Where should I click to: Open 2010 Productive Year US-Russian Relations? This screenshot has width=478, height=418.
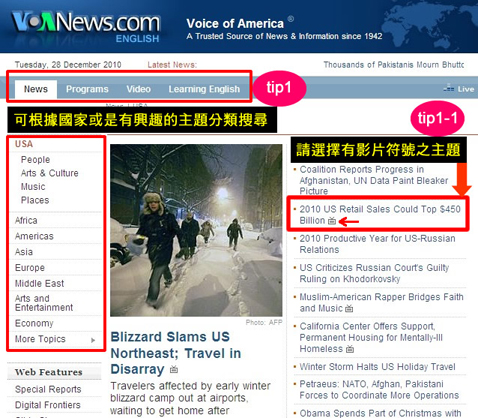click(x=377, y=244)
